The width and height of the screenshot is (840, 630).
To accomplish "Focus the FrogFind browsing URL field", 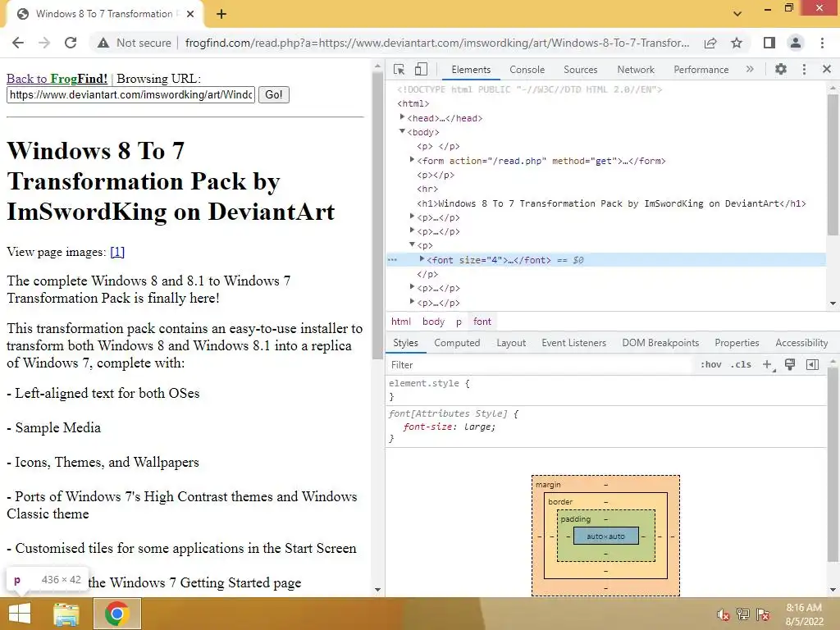I will pos(130,95).
